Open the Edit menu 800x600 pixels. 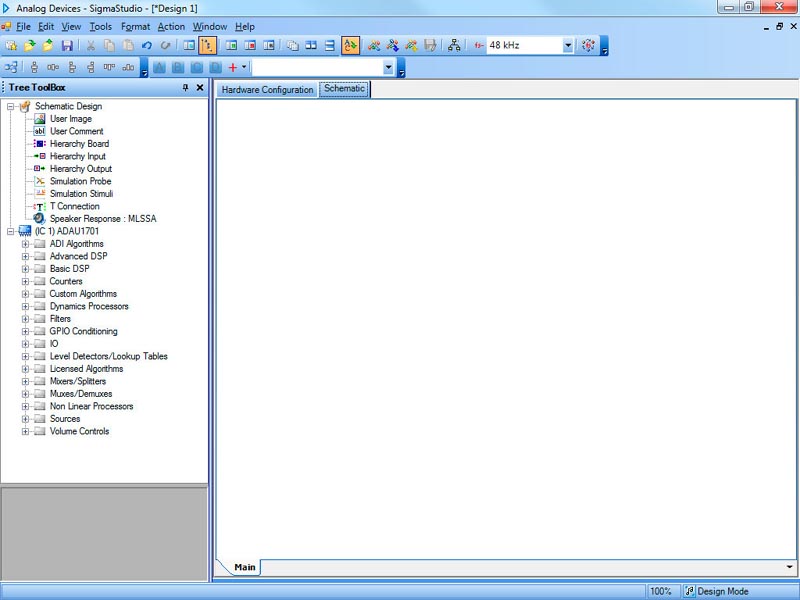pyautogui.click(x=46, y=27)
